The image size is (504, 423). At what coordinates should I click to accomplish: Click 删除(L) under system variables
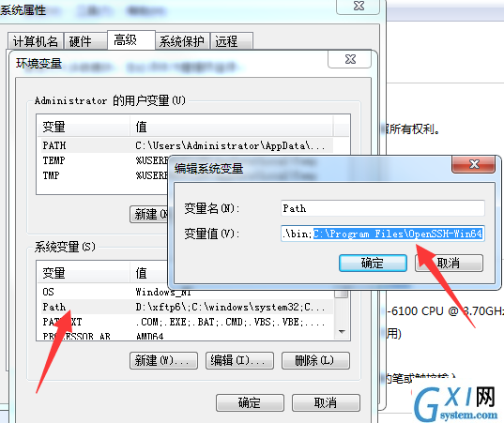click(315, 361)
